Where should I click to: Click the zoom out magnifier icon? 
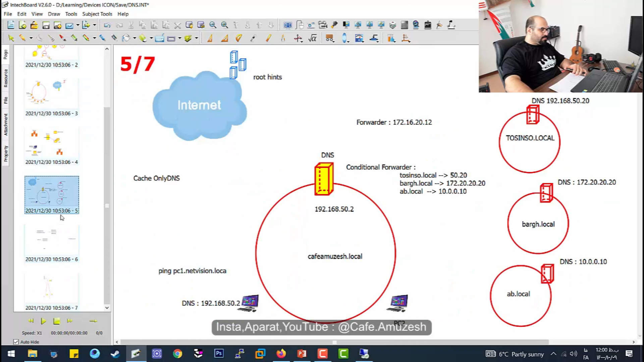pos(213,25)
